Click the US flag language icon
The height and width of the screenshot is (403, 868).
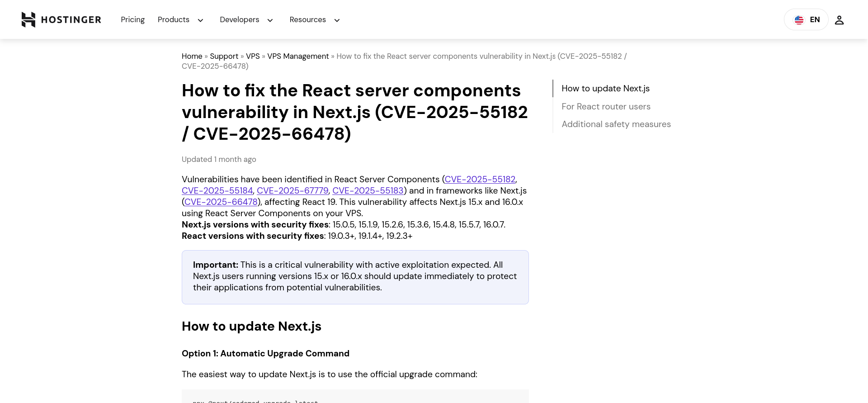pyautogui.click(x=799, y=20)
